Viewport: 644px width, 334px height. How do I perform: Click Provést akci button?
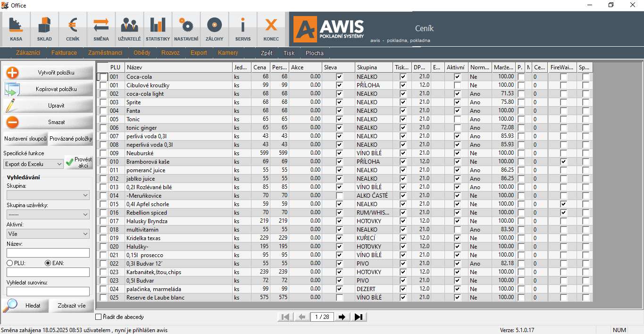pyautogui.click(x=79, y=162)
